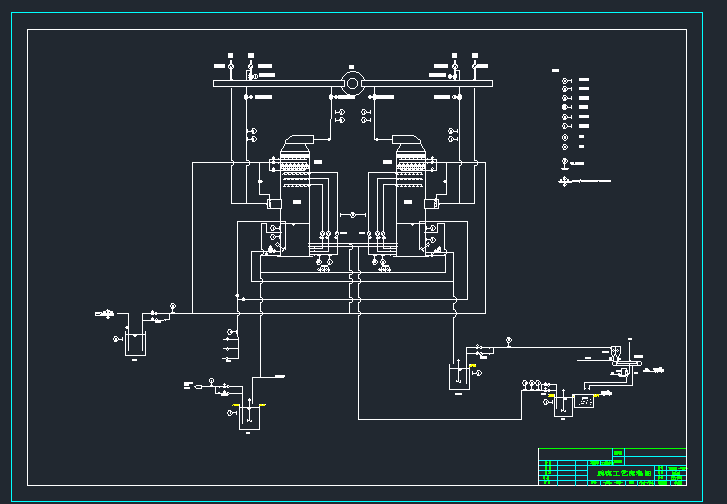Select the gauge on bottom-left tank inlet line
This screenshot has width=727, height=504.
(211, 381)
